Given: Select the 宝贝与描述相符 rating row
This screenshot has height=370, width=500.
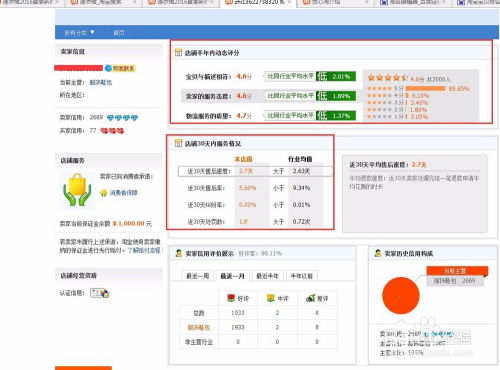Looking at the screenshot, I should [271, 76].
